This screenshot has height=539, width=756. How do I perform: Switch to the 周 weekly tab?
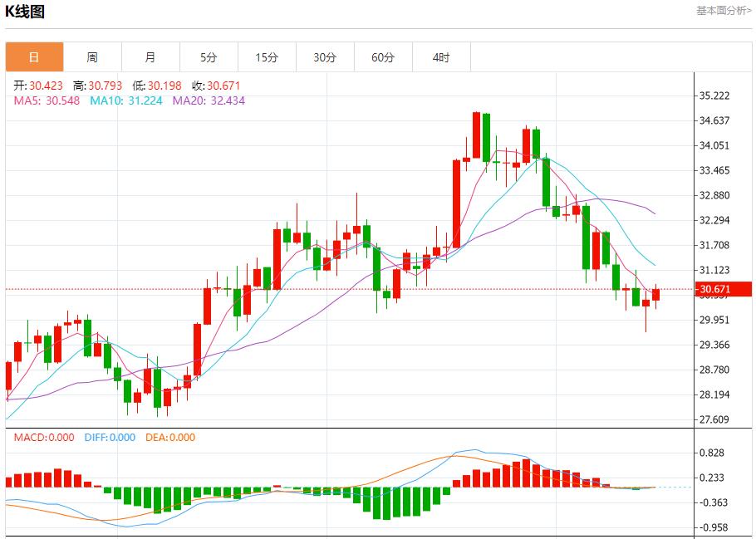click(x=92, y=57)
